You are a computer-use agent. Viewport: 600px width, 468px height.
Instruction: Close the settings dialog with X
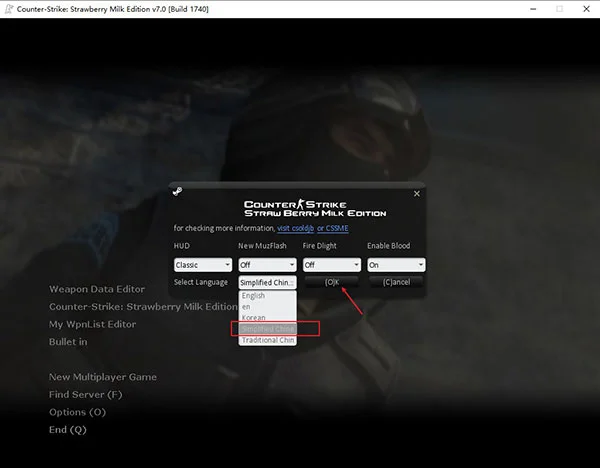[x=417, y=194]
